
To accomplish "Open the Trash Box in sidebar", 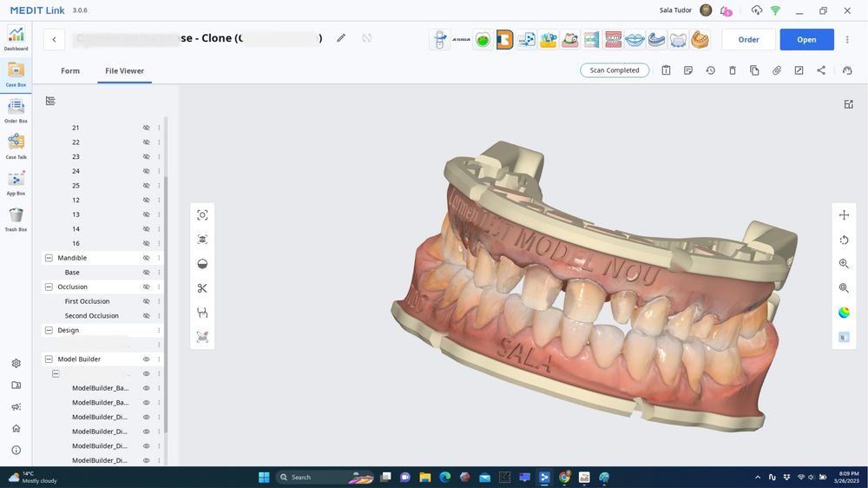I will pyautogui.click(x=16, y=220).
